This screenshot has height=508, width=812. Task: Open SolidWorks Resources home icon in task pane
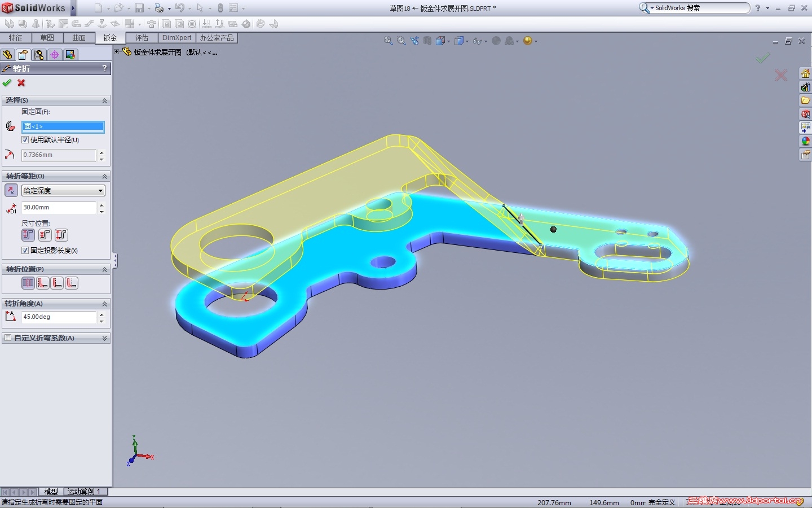coord(805,74)
